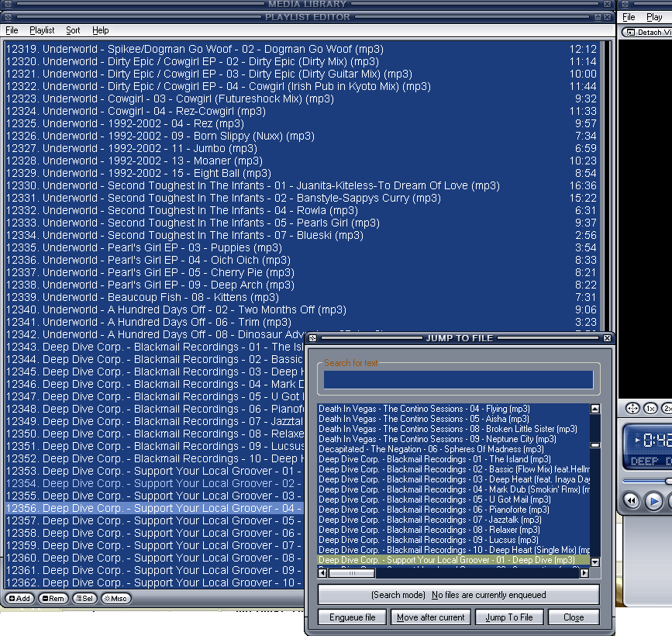The height and width of the screenshot is (636, 672).
Task: Click the results list scroll left arrow
Action: [322, 573]
